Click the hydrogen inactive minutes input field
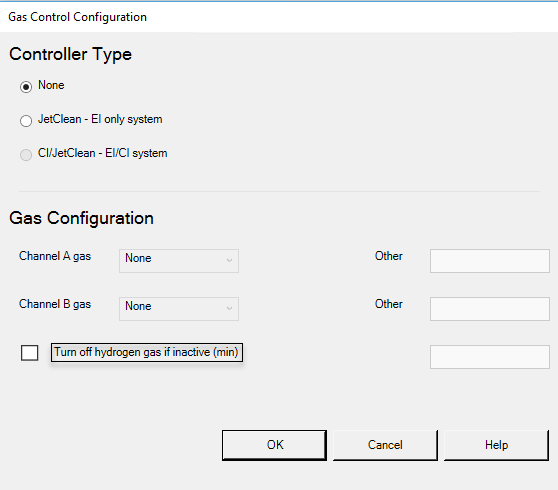This screenshot has width=558, height=490. pos(490,357)
